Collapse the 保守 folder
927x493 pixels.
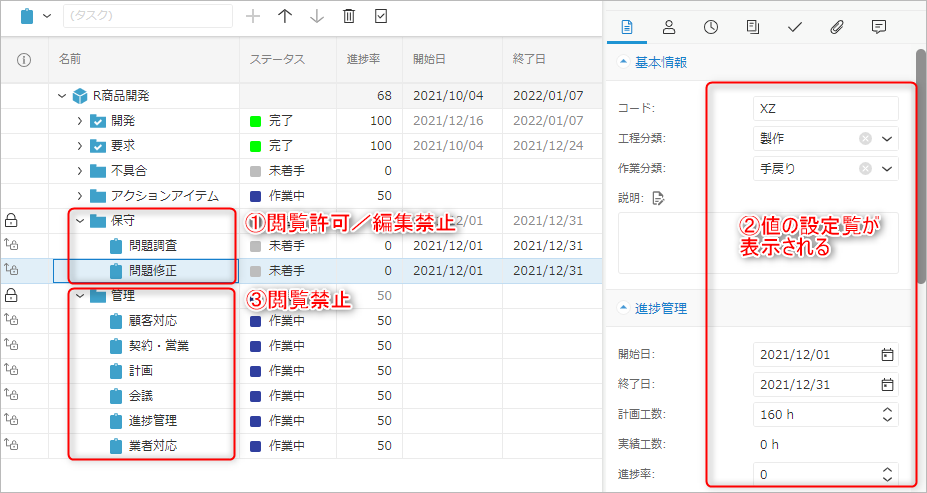click(80, 220)
